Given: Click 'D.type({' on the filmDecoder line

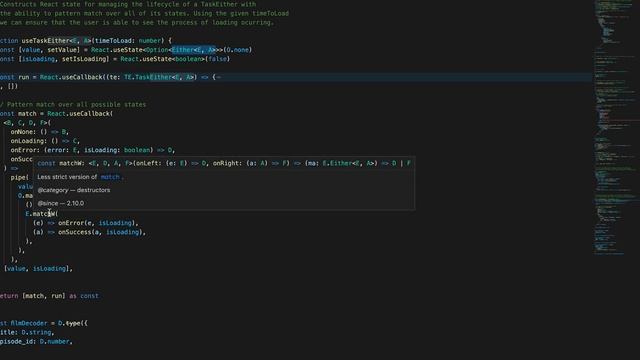Looking at the screenshot, I should click(73, 323).
